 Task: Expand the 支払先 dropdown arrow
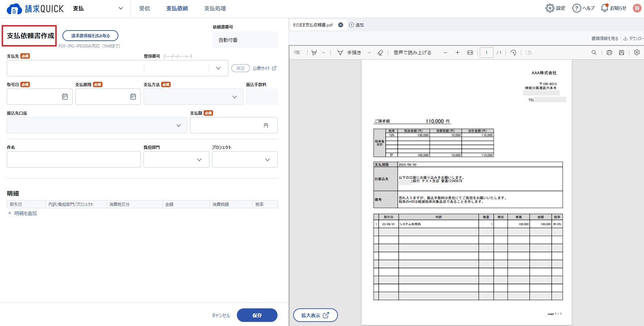pos(218,68)
